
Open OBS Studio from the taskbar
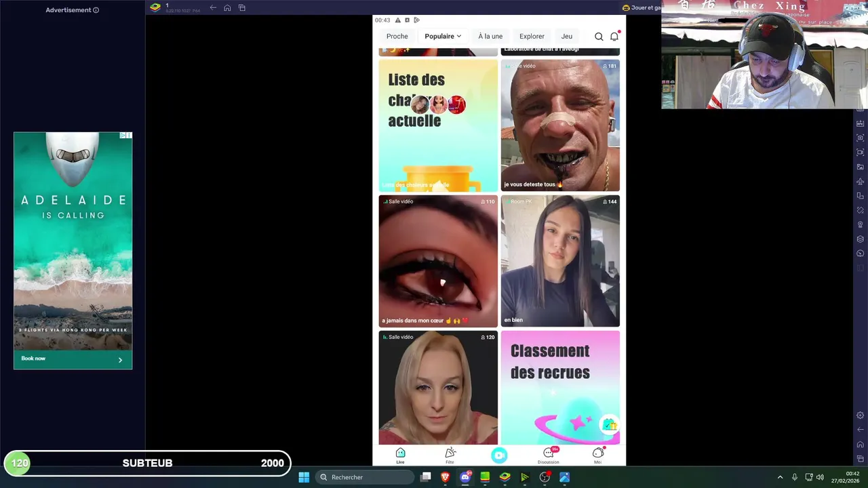tap(545, 477)
